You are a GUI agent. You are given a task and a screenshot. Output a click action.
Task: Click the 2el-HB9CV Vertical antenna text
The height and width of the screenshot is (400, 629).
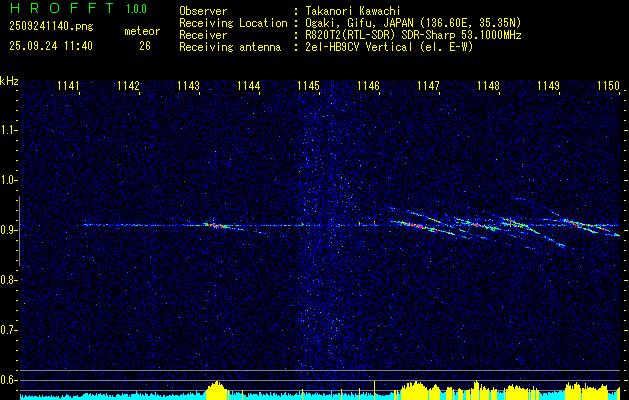coord(389,47)
